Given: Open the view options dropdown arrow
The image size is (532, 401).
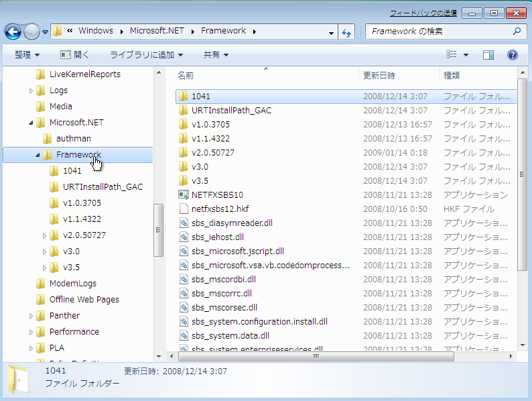Looking at the screenshot, I should click(x=466, y=55).
